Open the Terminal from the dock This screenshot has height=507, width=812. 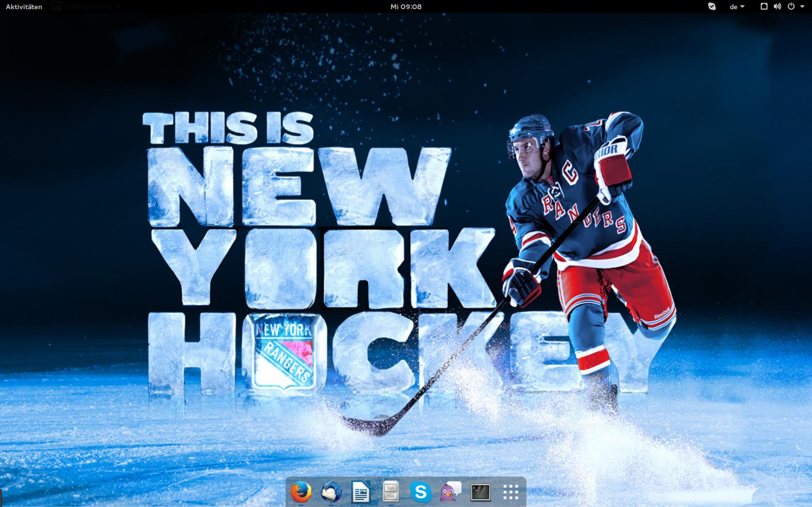coord(481,492)
